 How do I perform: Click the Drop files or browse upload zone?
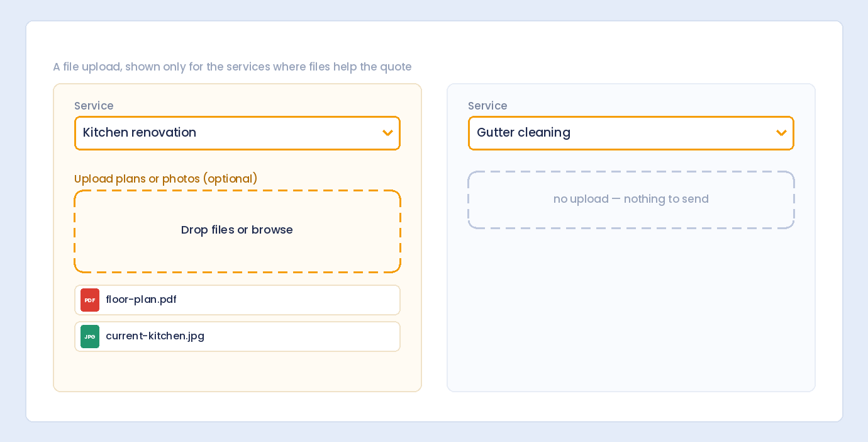(x=237, y=231)
